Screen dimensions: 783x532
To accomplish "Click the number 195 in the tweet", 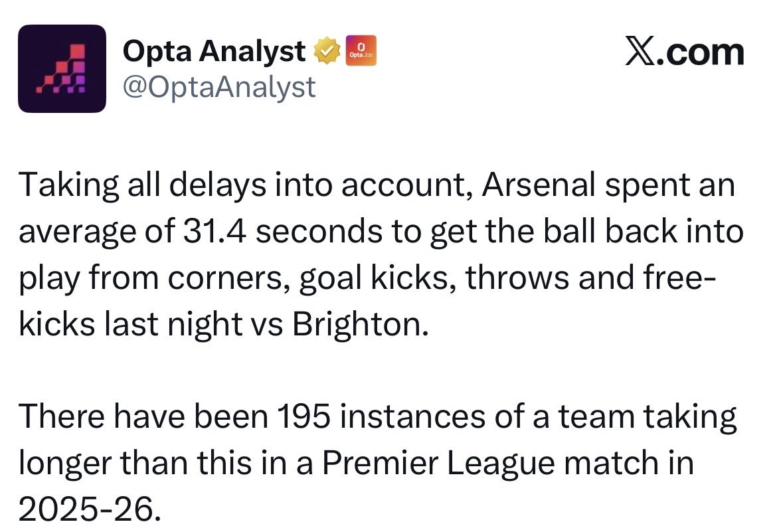I will [304, 416].
